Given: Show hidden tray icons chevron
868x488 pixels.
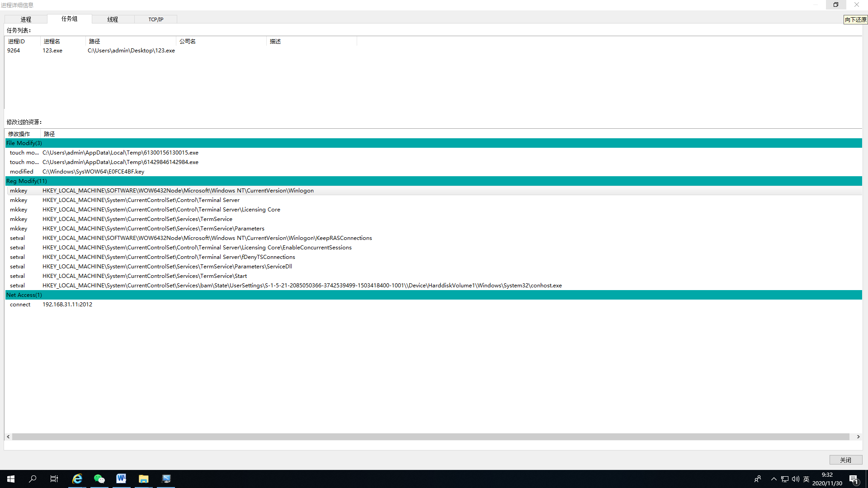Looking at the screenshot, I should coord(774,479).
